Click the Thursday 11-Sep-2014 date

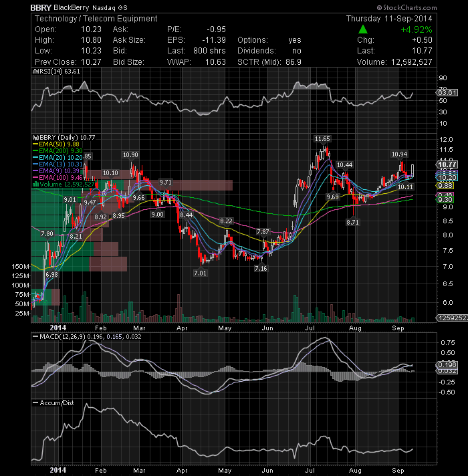[x=389, y=19]
